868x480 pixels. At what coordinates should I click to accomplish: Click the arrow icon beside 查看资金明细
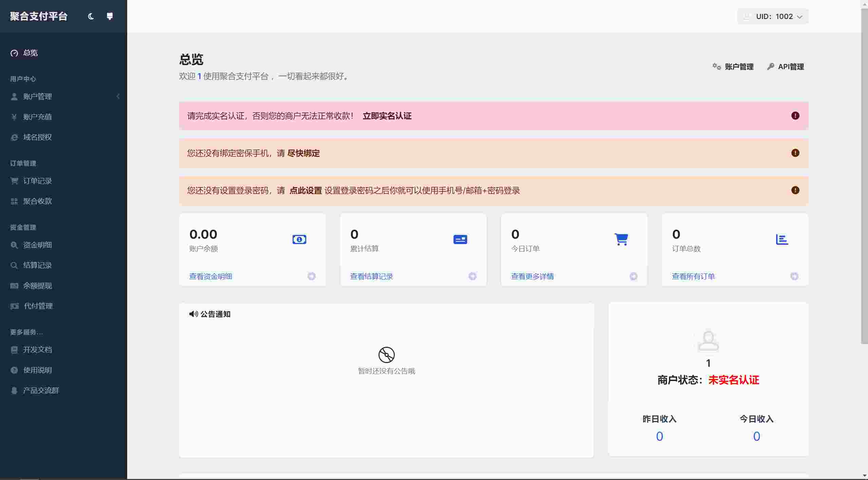pos(311,276)
